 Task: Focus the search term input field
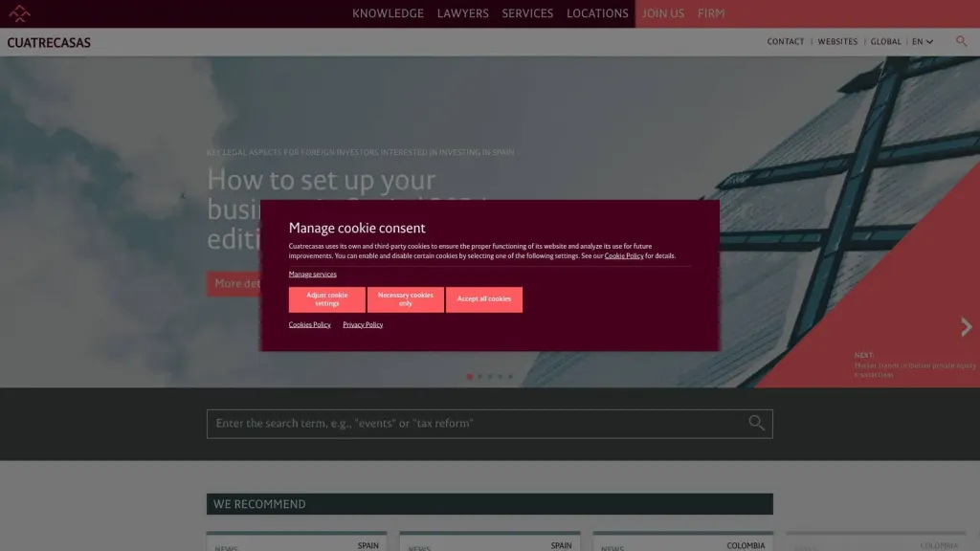pyautogui.click(x=489, y=424)
